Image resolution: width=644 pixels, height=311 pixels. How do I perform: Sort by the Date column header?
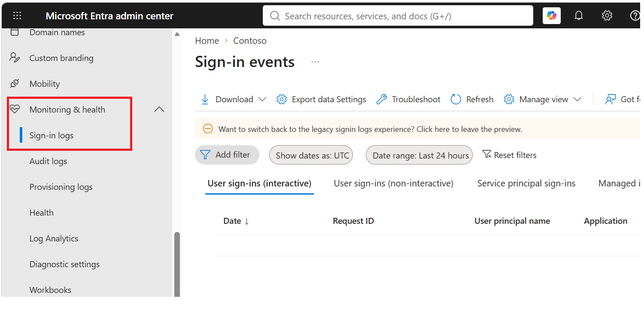tap(232, 221)
